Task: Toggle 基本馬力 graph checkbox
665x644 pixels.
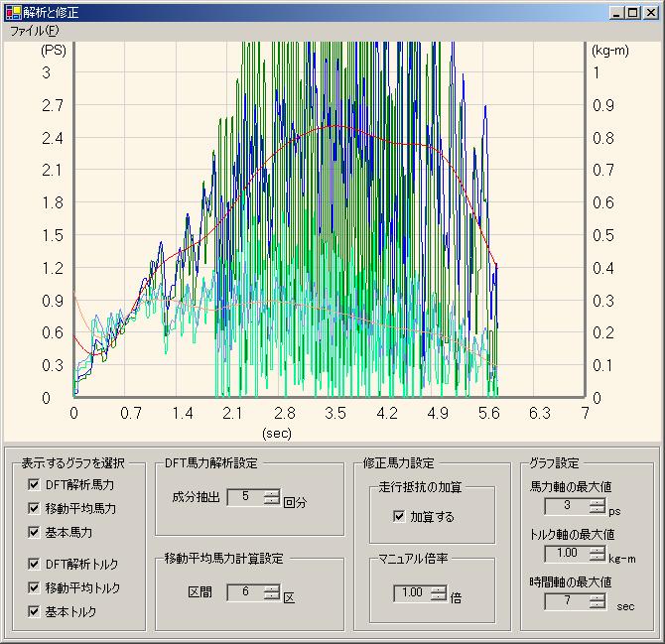Action: point(34,532)
